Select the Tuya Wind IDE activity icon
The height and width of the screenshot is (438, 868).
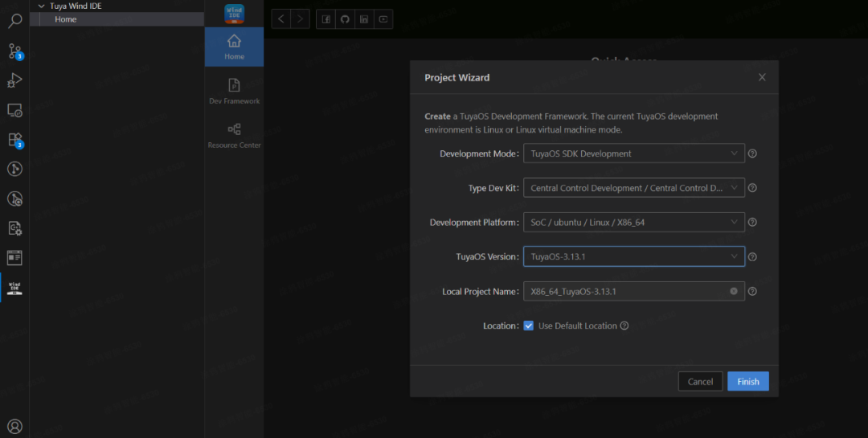(15, 288)
